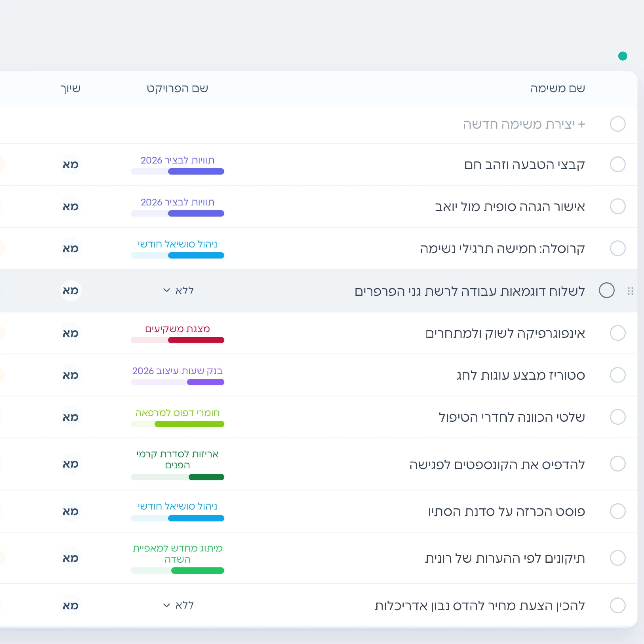Open project 'אריזות לסדרת קרמי הפנים'
This screenshot has height=644, width=644.
(177, 459)
